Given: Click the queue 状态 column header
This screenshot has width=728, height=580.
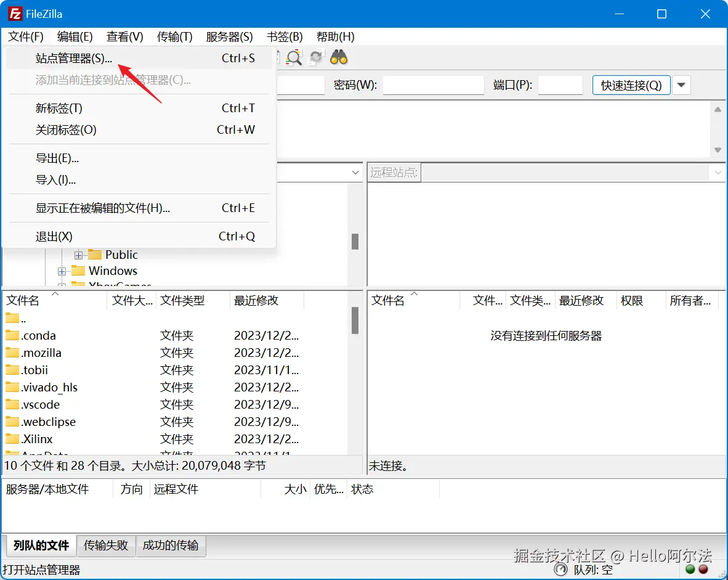Looking at the screenshot, I should point(393,489).
